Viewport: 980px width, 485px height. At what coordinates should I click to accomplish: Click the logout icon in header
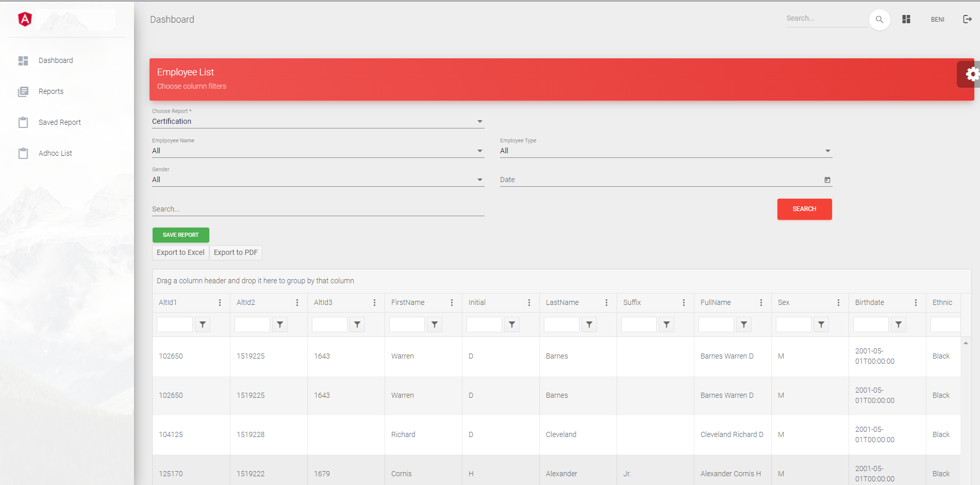(x=967, y=19)
